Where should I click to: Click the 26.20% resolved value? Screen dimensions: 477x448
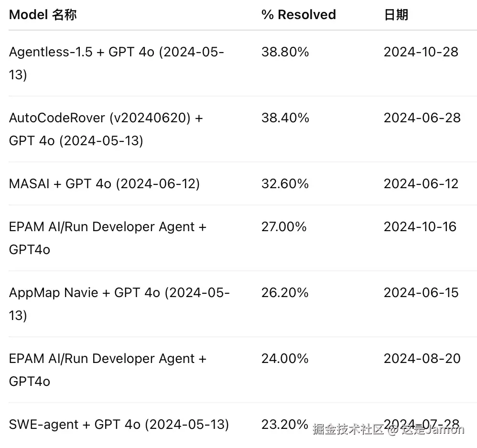[x=285, y=293]
